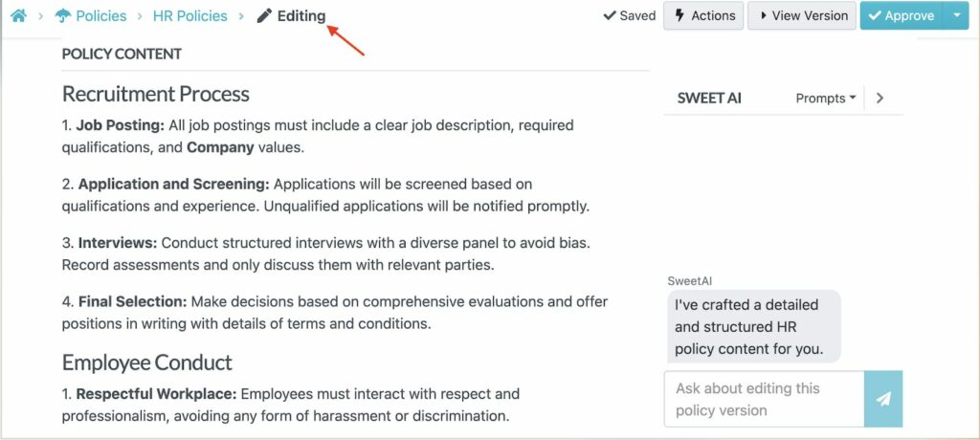Select the SweetAI response message bubble
The width and height of the screenshot is (980, 440).
pos(753,326)
